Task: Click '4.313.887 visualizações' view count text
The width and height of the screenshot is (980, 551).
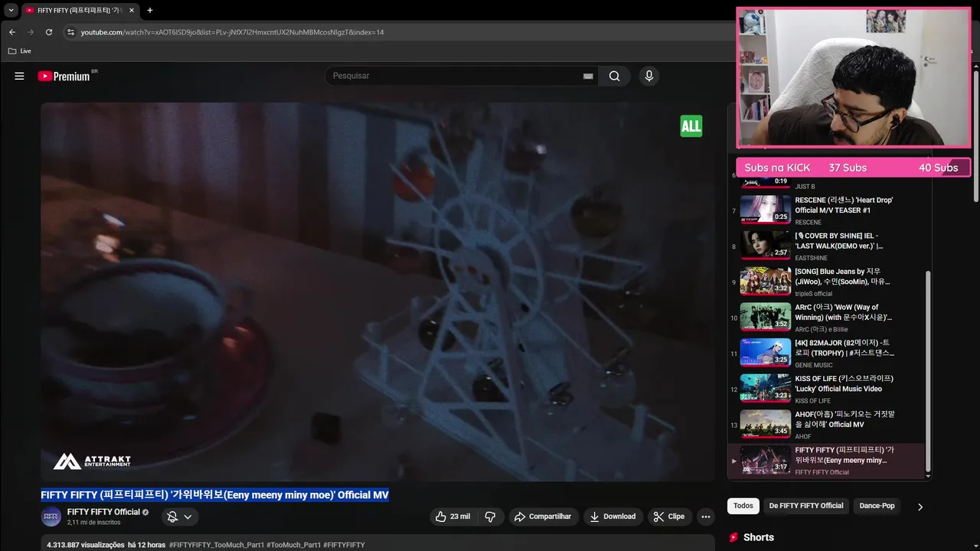Action: 85,545
